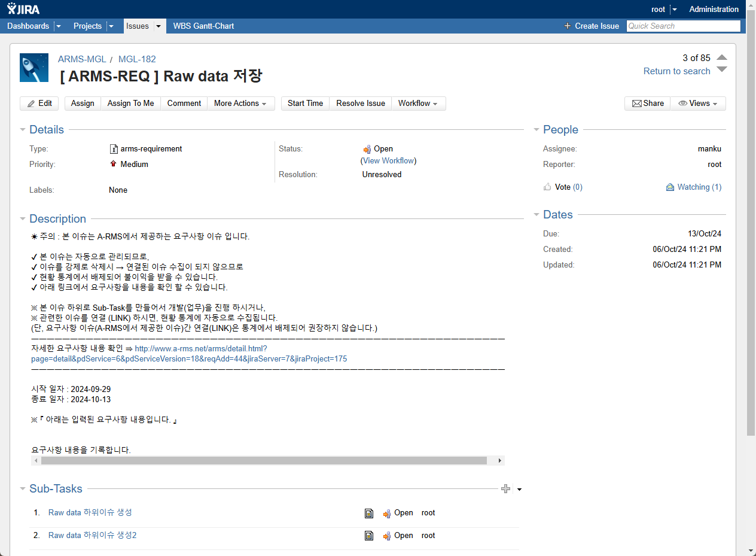Collapse the Sub-Tasks section
The height and width of the screenshot is (556, 756).
23,489
